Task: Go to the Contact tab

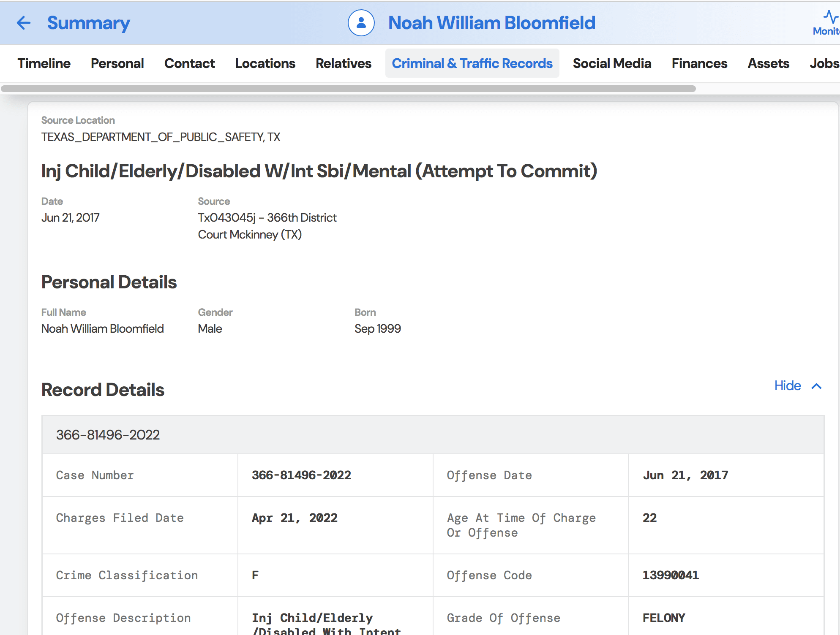Action: pos(189,63)
